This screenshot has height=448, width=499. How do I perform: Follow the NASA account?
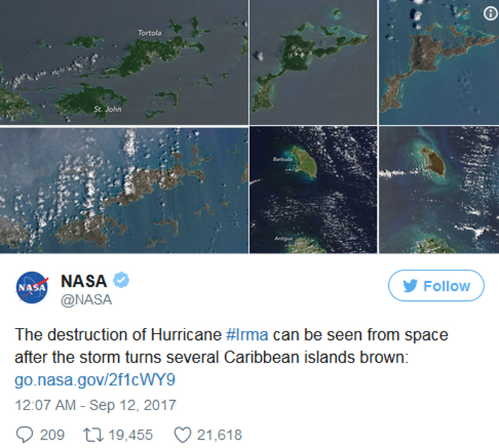tap(436, 286)
